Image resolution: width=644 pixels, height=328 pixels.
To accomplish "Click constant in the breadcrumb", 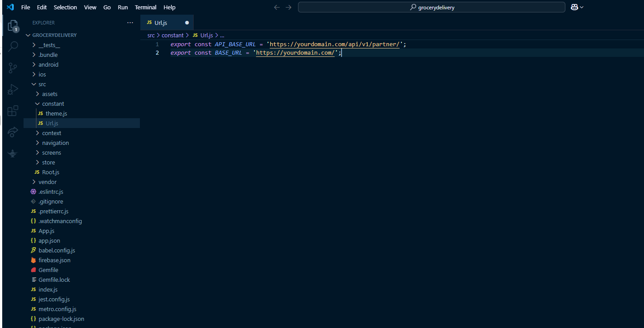I will pyautogui.click(x=172, y=35).
